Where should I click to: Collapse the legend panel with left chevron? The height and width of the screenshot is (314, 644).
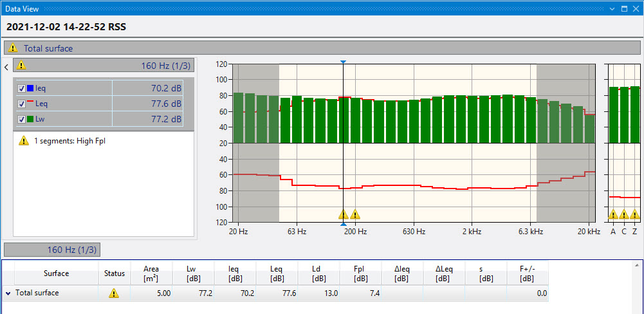click(x=6, y=66)
